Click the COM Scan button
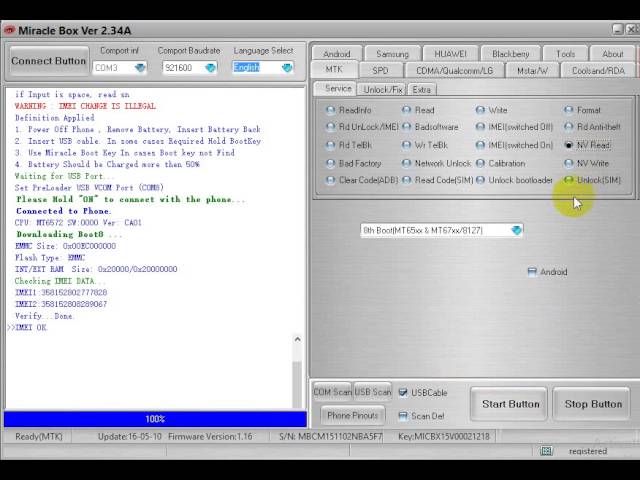Viewport: 640px width, 480px height. click(x=332, y=392)
